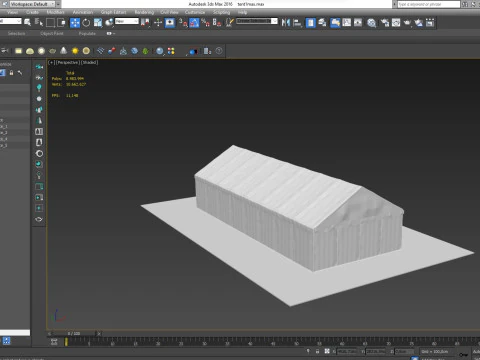Click the time slider showing 0 / 100
Screen dimensions: 480x360
tap(74, 333)
